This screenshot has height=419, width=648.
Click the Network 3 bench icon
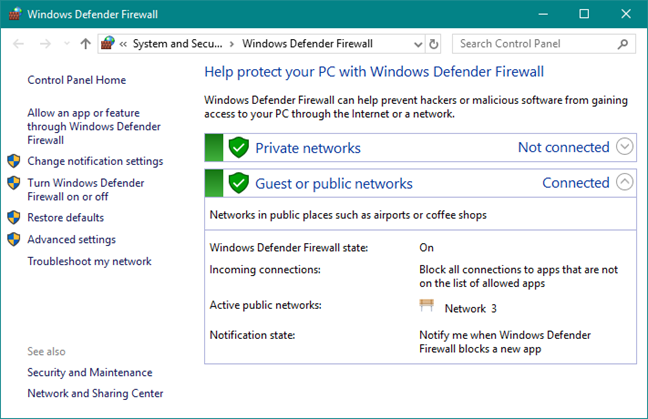point(426,305)
